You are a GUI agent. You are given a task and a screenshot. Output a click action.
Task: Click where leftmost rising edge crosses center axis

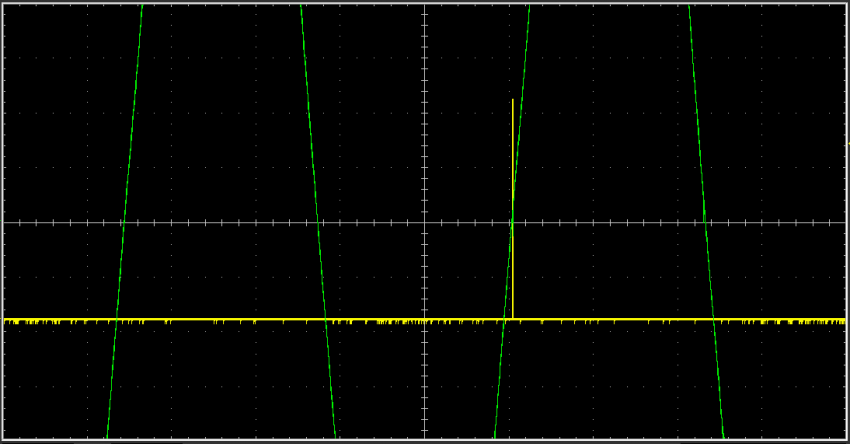(x=123, y=222)
